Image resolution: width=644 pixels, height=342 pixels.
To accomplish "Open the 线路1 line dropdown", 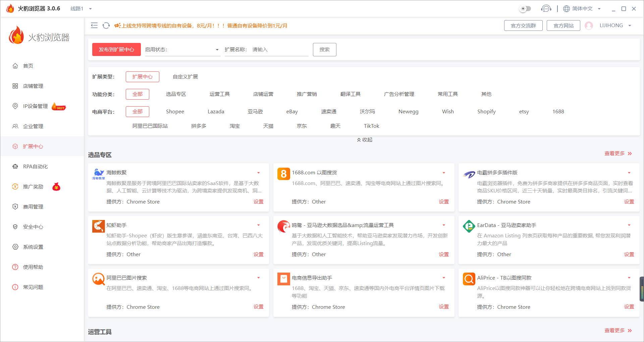I will (x=81, y=9).
